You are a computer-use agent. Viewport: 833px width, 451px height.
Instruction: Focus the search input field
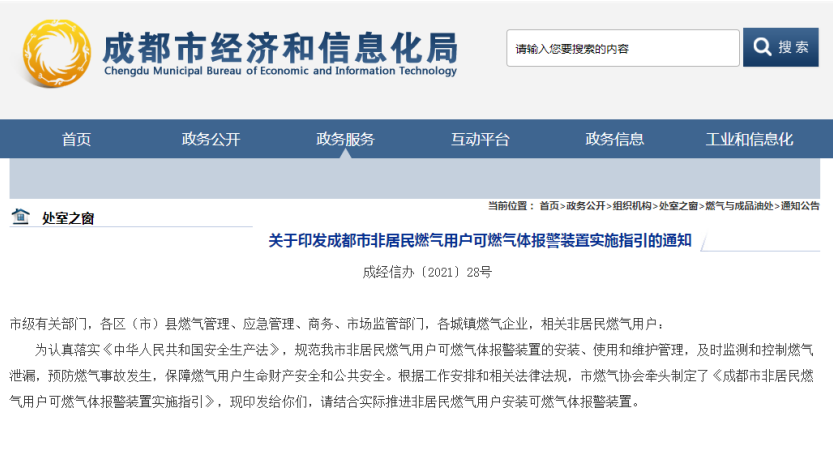coord(622,48)
